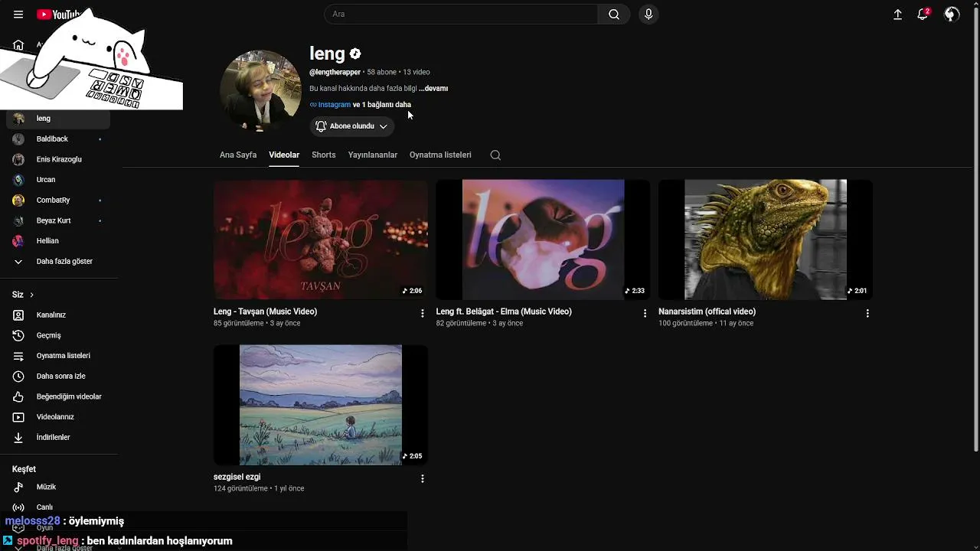Image resolution: width=980 pixels, height=551 pixels.
Task: Click the page vertical scrollbar
Action: 975,230
